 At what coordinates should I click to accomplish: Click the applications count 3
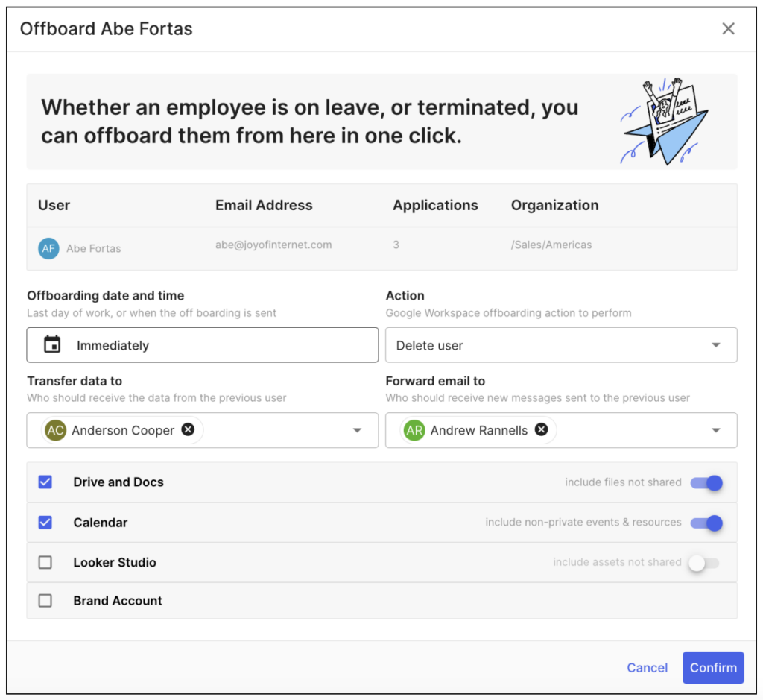(396, 245)
